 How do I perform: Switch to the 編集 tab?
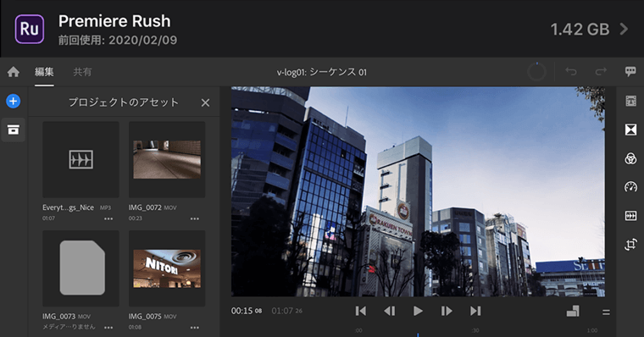tap(44, 72)
